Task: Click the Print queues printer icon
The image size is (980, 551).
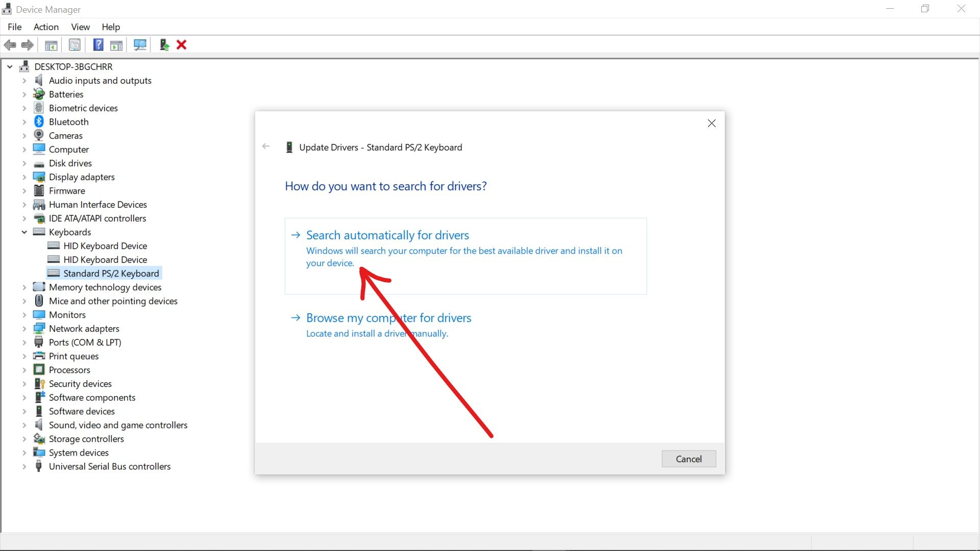Action: pos(39,356)
